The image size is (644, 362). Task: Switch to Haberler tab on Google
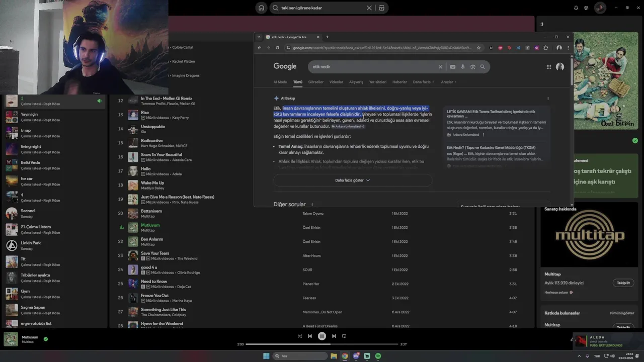399,82
